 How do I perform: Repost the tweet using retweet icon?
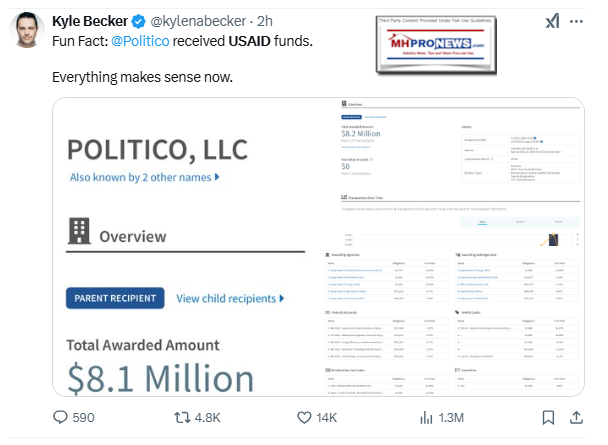(x=183, y=416)
